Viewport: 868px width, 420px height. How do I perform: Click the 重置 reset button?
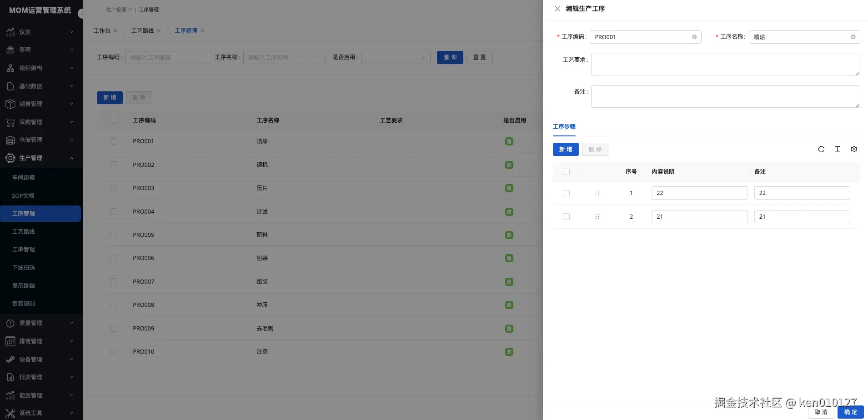[480, 57]
